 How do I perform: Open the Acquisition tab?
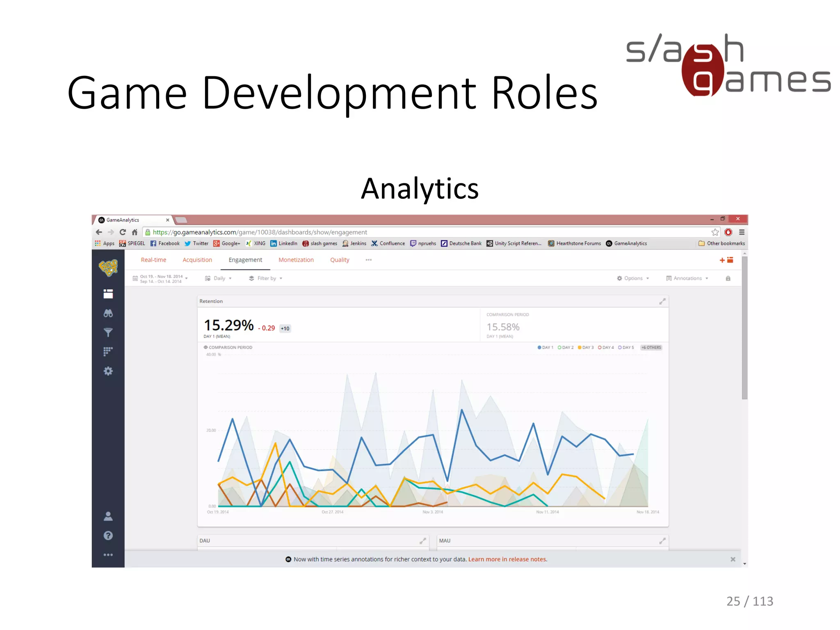197,260
